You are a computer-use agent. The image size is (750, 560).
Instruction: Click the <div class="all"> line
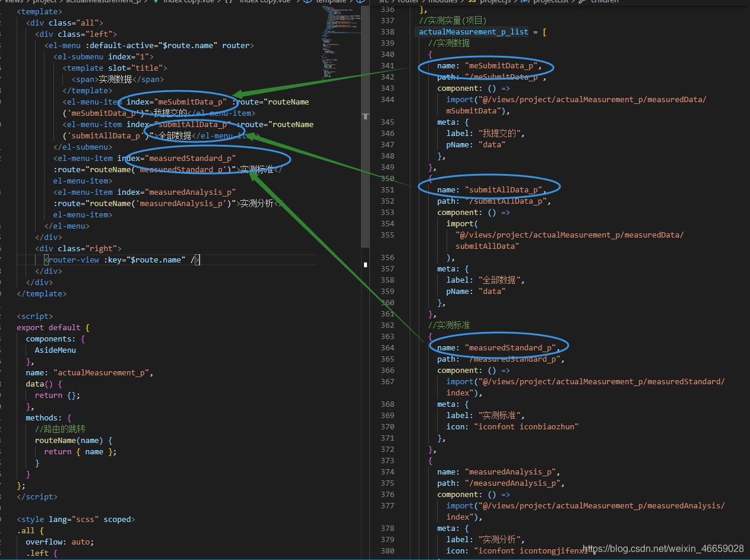pos(65,23)
